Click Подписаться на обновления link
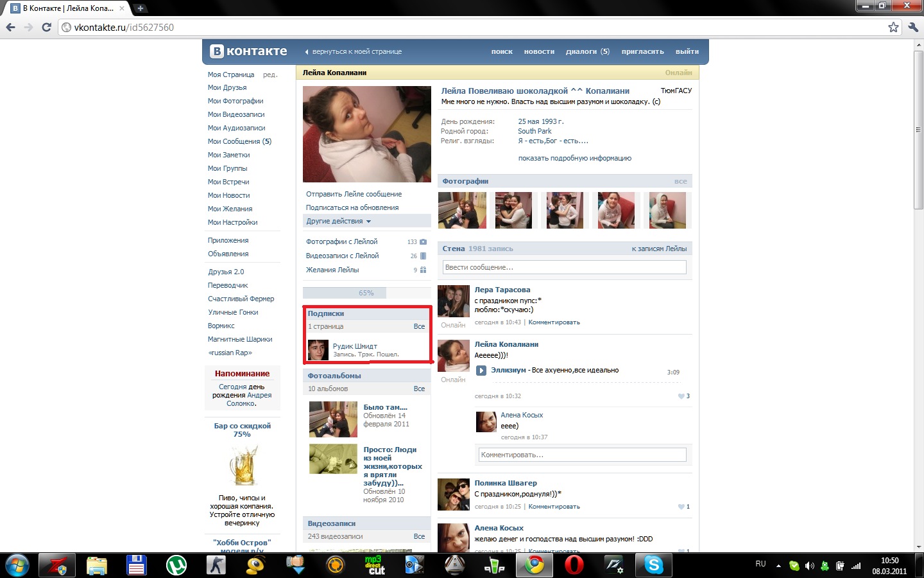 tap(352, 207)
